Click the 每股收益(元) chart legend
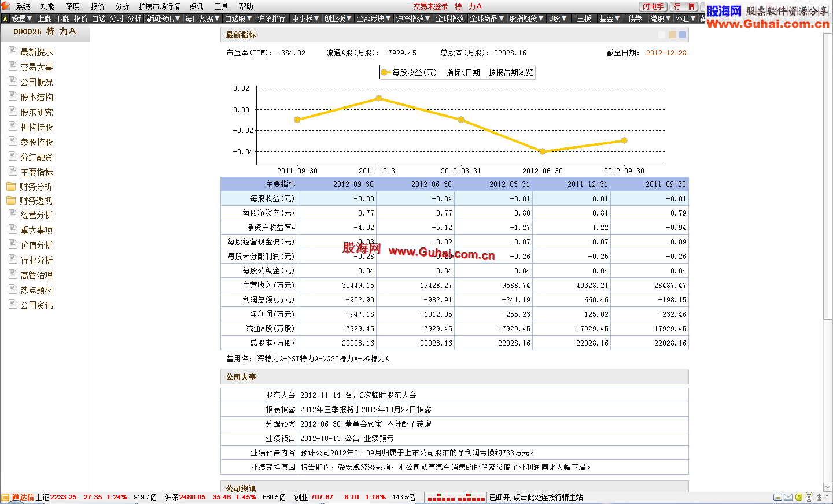 click(409, 72)
